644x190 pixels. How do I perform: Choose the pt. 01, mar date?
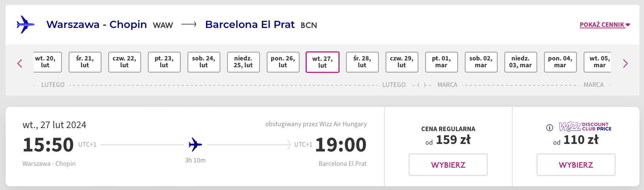441,62
